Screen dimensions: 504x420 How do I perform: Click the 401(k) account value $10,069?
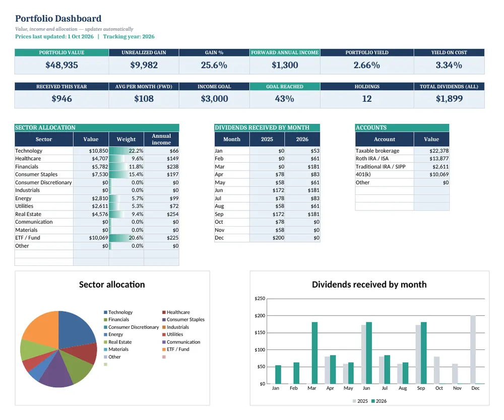(x=432, y=175)
